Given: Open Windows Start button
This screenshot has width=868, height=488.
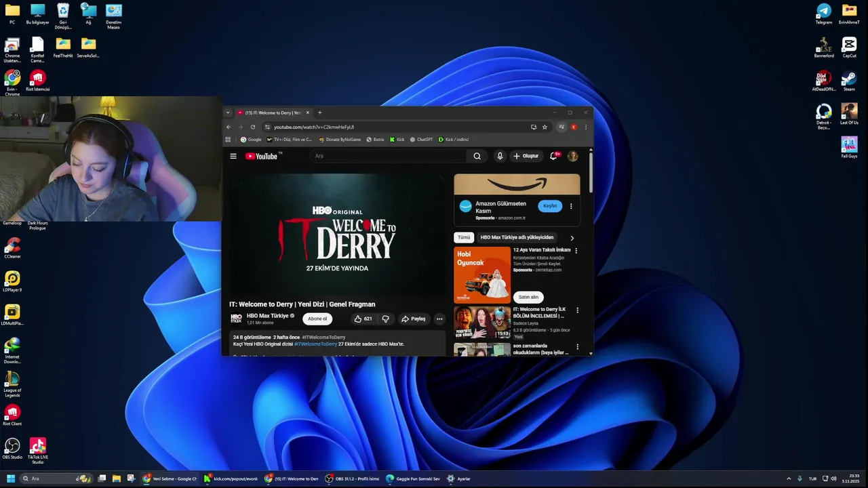Looking at the screenshot, I should pyautogui.click(x=10, y=479).
